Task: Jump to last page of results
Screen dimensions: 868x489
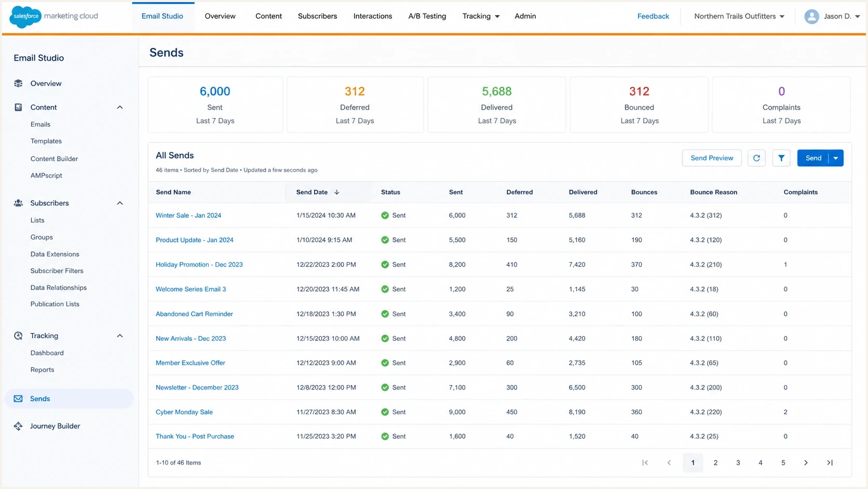Action: [830, 462]
